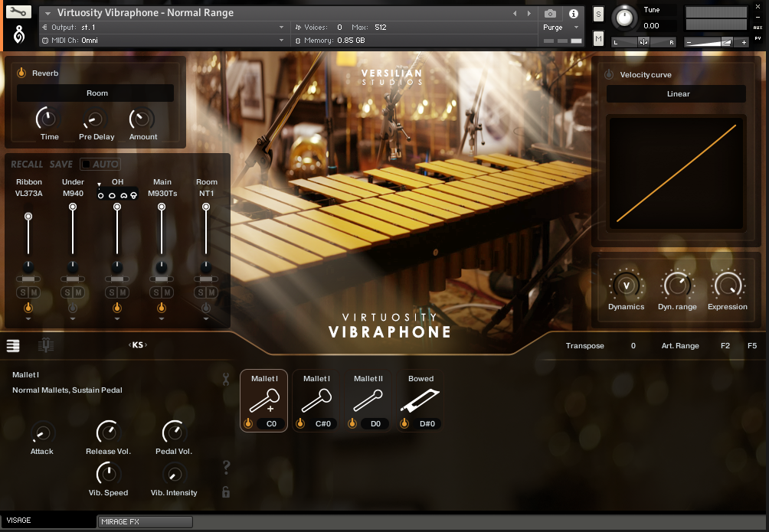Click the Tune 0.00 value field
Viewport: 769px width, 532px height.
[651, 25]
